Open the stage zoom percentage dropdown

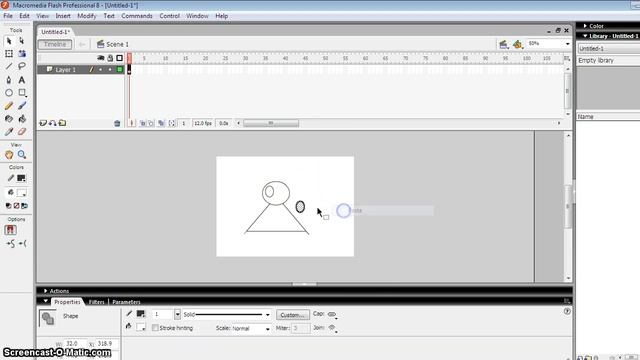pos(567,44)
